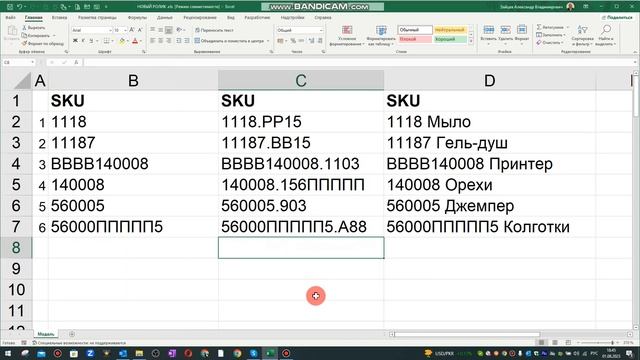
Task: Switch to Вид ribbon tab
Action: click(x=231, y=18)
